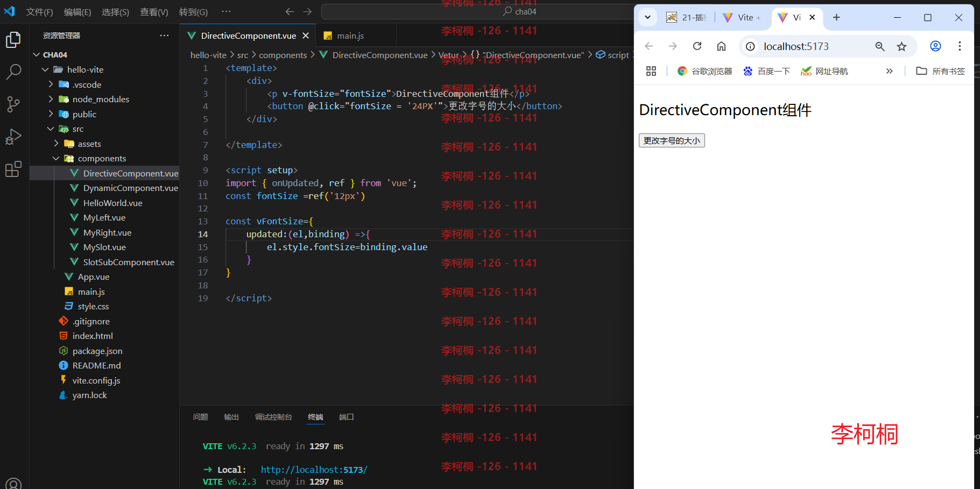Click components breadcrumb segment
This screenshot has height=489, width=980.
283,55
